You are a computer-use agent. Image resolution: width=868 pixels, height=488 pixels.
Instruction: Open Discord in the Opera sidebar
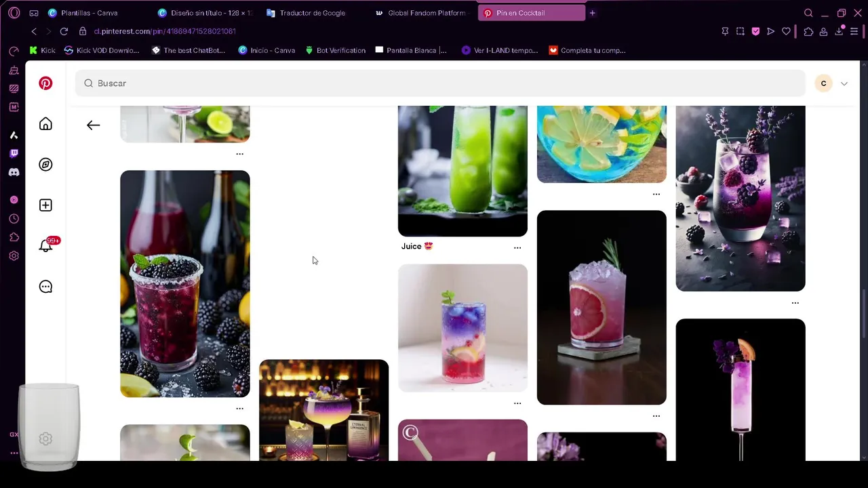14,173
